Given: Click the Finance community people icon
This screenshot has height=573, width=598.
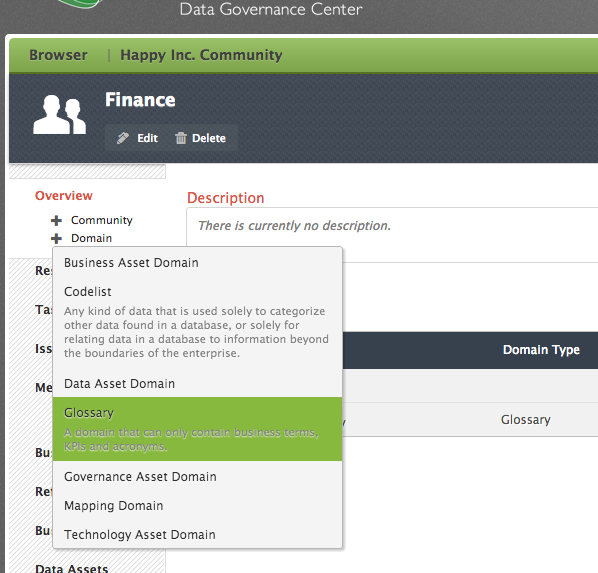Looking at the screenshot, I should (59, 114).
